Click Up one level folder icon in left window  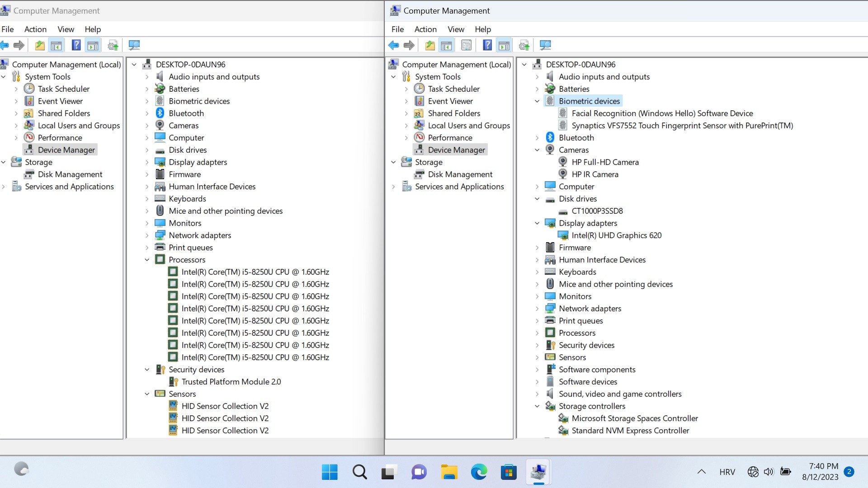[40, 45]
